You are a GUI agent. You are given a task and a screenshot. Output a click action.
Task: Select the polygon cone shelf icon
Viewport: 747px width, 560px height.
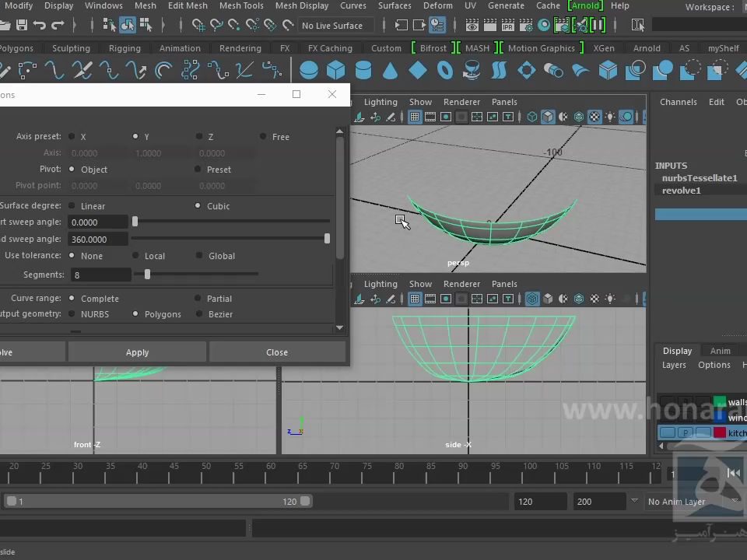pos(391,71)
